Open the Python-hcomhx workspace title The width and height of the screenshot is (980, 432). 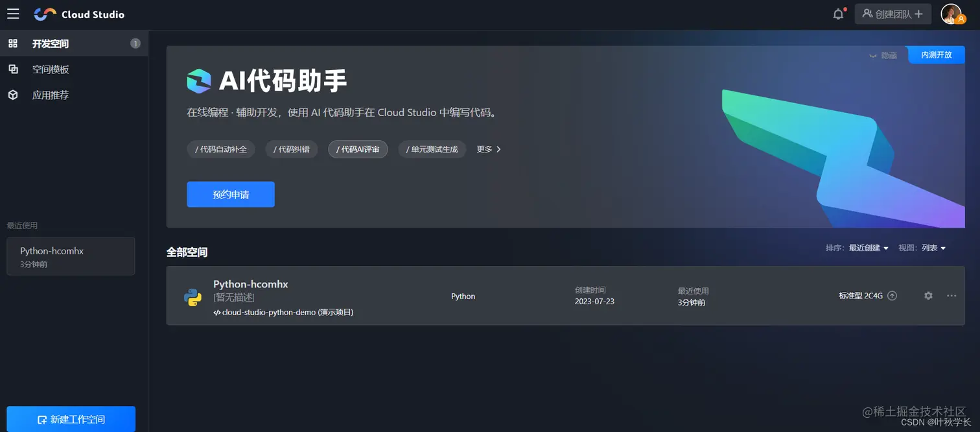pos(251,284)
